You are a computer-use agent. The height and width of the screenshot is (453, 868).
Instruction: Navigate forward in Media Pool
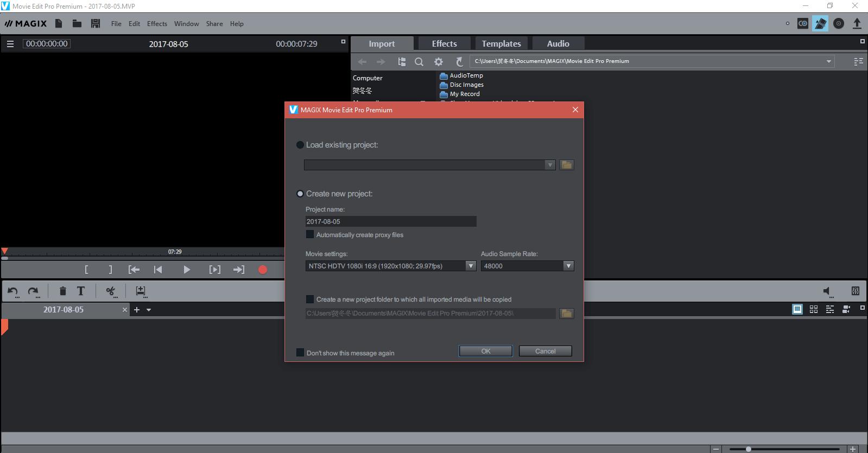(x=381, y=62)
